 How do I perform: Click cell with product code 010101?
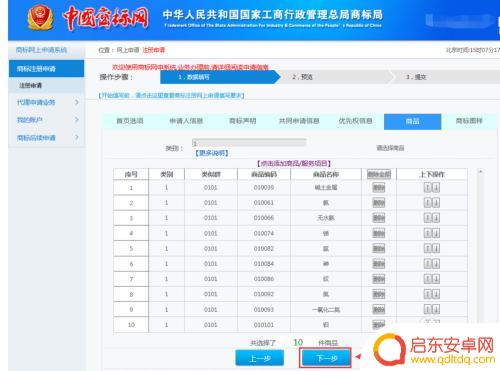point(264,325)
